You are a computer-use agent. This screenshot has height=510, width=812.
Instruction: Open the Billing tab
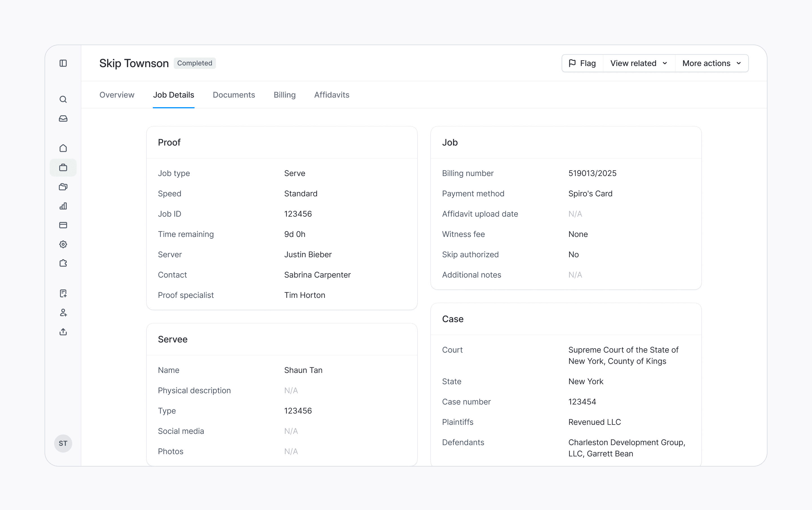click(x=284, y=95)
